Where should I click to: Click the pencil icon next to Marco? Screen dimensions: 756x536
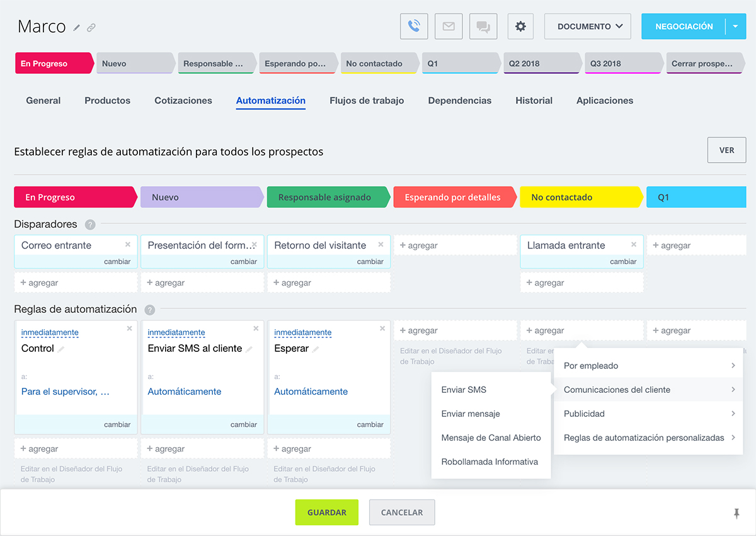click(77, 28)
